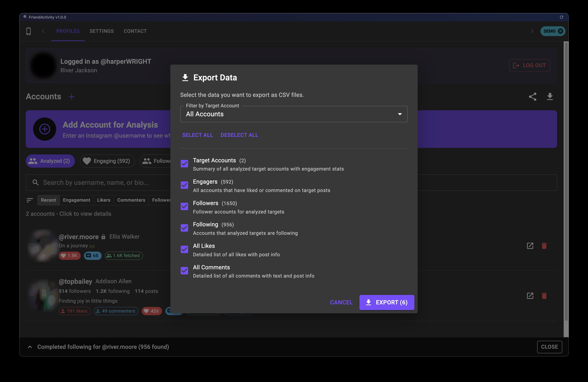Open @river.moore profile in new window icon
588x382 pixels.
pyautogui.click(x=530, y=246)
